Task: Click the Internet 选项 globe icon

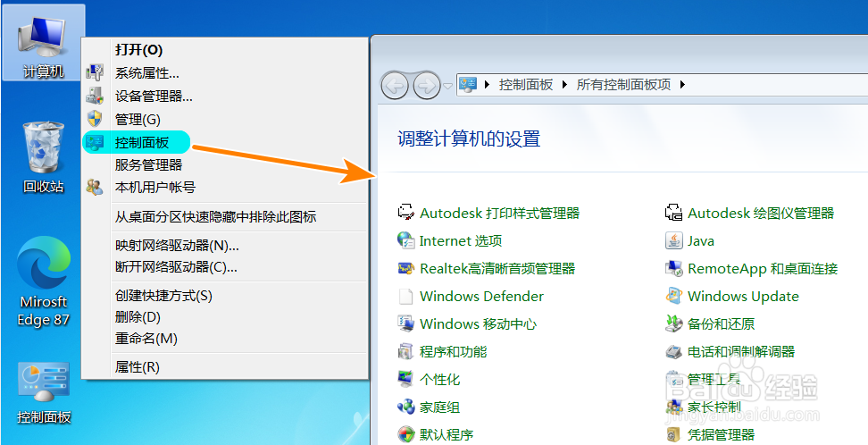Action: point(406,240)
